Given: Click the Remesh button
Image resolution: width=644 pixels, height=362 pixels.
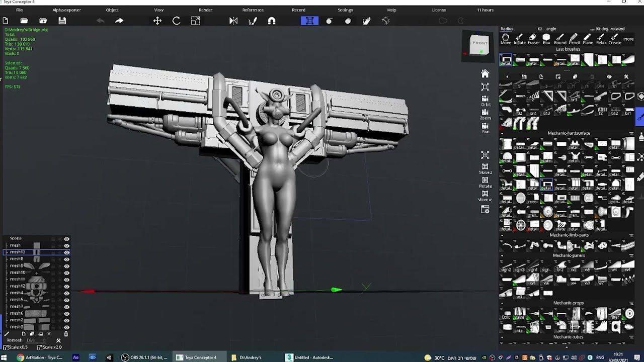Looking at the screenshot, I should 15,340.
